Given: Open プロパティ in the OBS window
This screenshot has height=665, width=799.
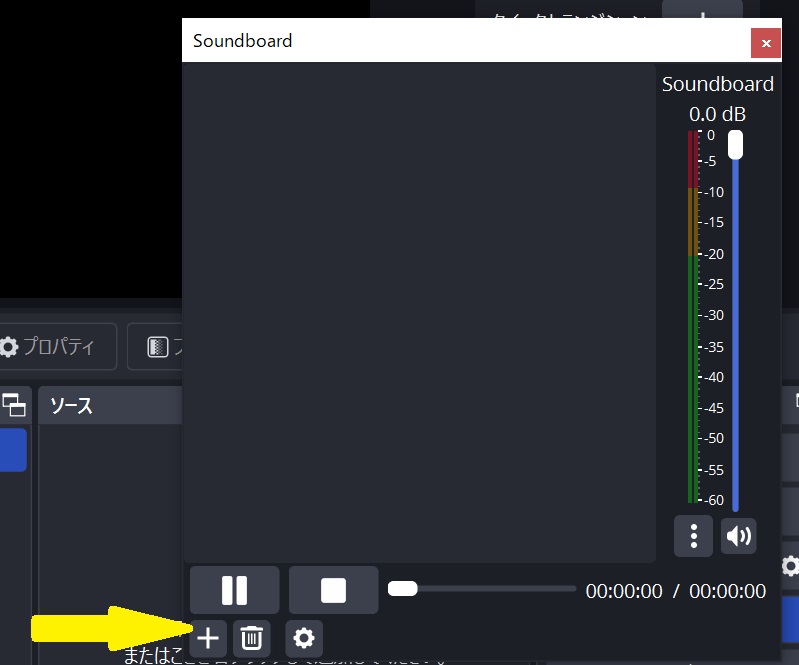Looking at the screenshot, I should (57, 347).
